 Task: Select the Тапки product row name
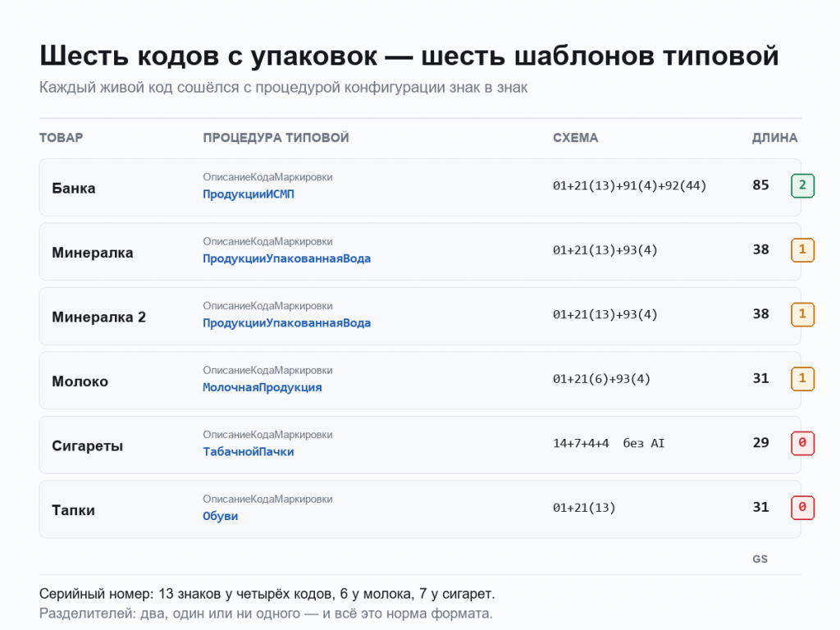pos(73,510)
